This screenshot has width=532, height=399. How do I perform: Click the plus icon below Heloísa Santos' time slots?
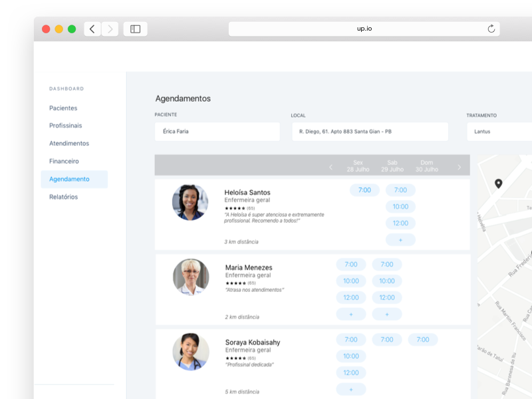400,239
